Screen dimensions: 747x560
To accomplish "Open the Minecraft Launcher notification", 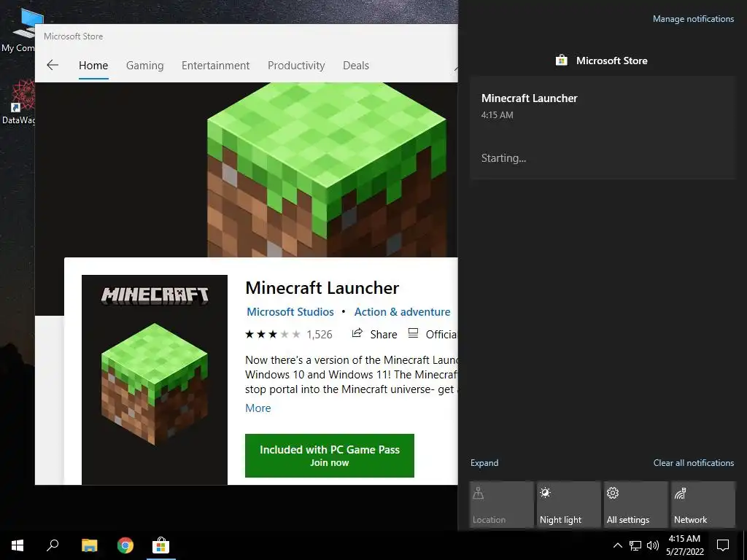I will (x=603, y=128).
